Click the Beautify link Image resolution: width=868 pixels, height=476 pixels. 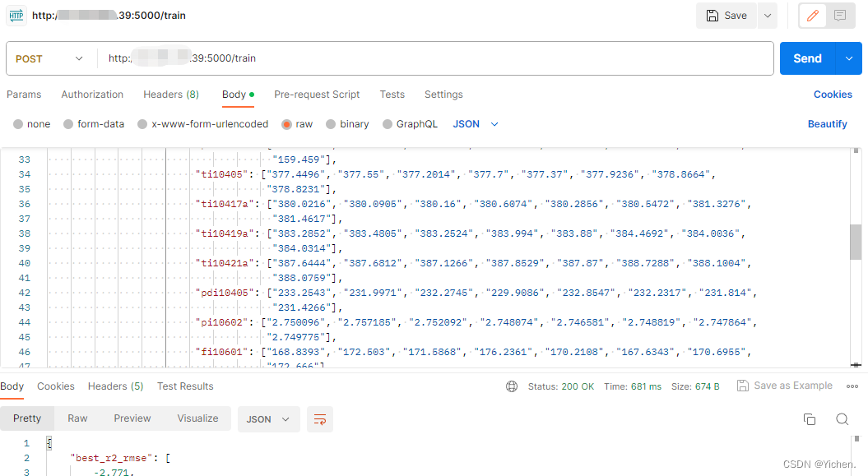click(x=827, y=124)
